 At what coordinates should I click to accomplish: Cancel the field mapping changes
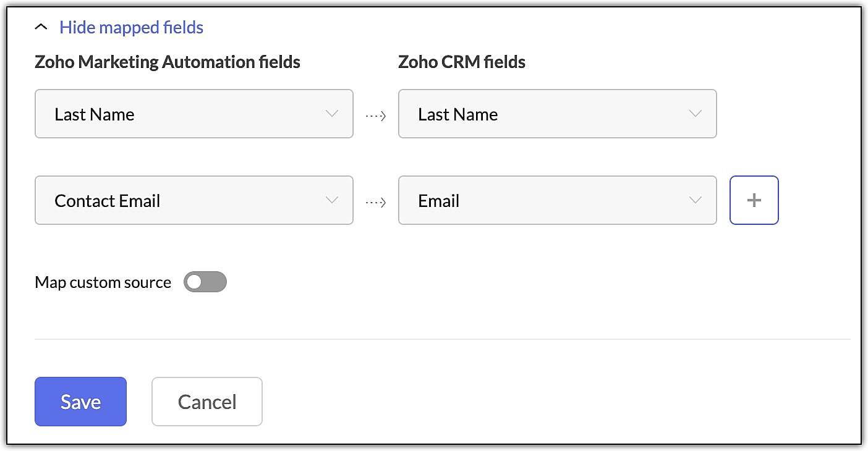[207, 402]
